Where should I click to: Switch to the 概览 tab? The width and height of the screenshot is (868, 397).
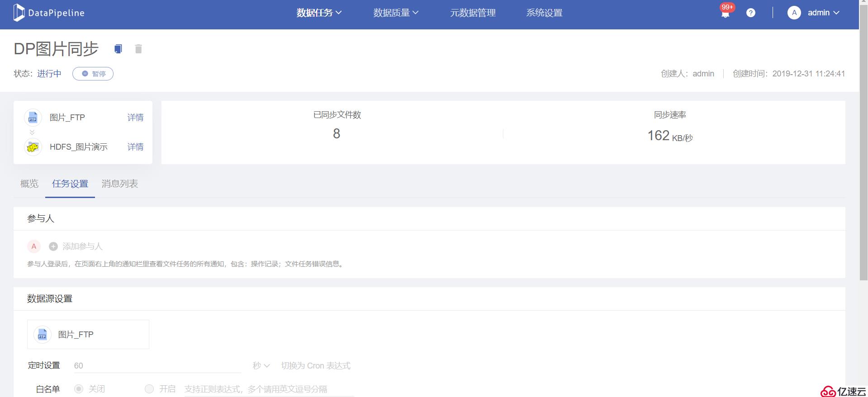click(29, 184)
